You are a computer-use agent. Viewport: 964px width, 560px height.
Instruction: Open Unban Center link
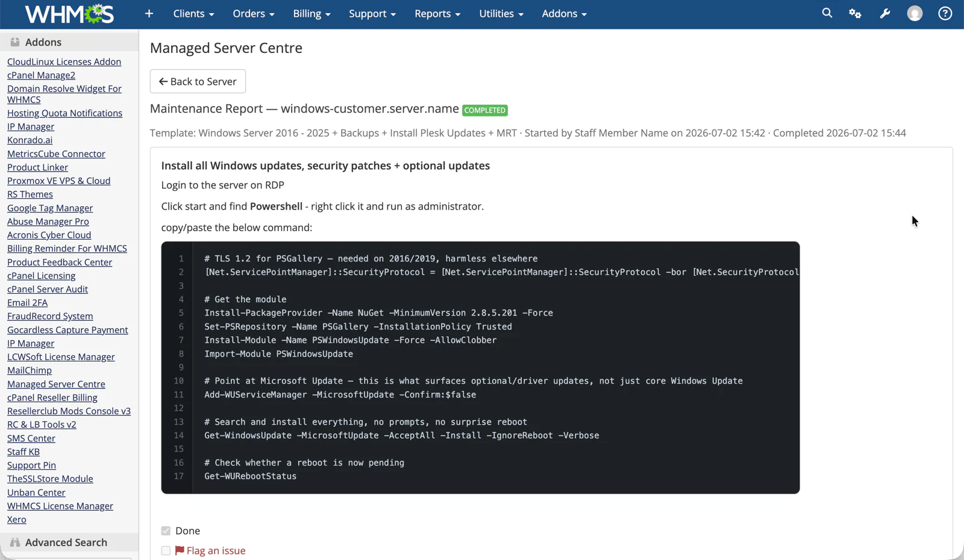coord(36,493)
